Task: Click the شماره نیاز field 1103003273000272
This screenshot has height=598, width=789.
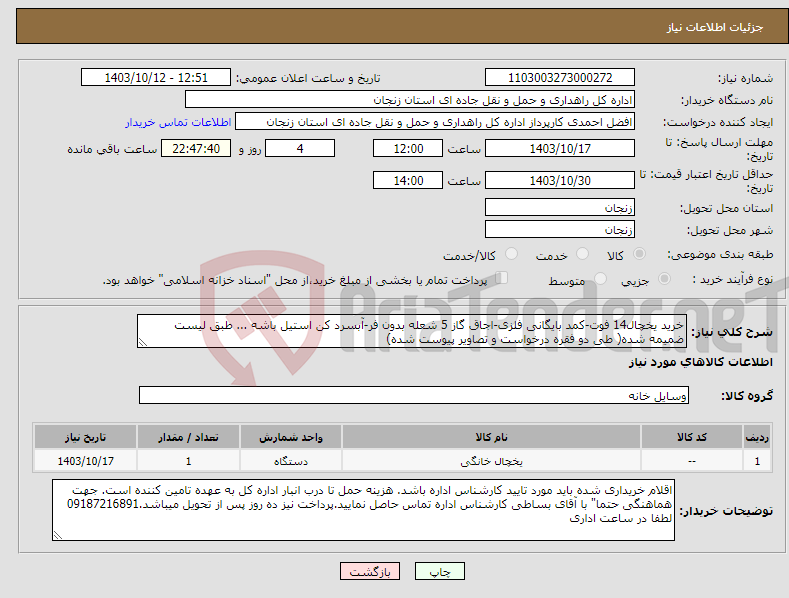Action: [x=560, y=78]
